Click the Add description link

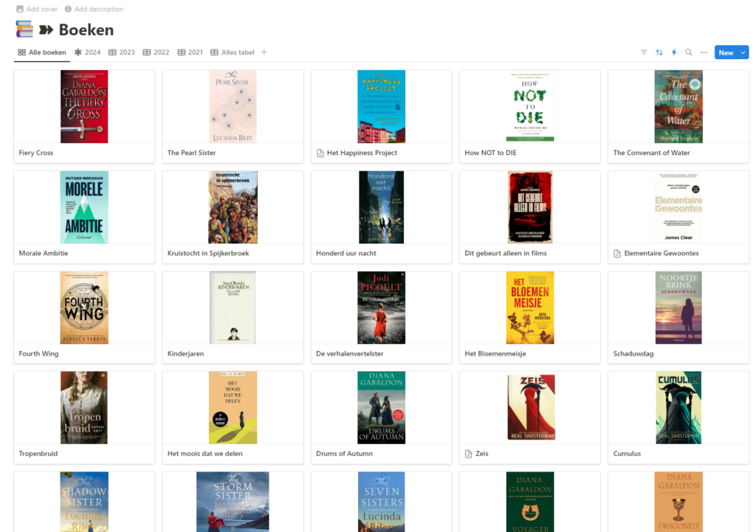point(94,9)
